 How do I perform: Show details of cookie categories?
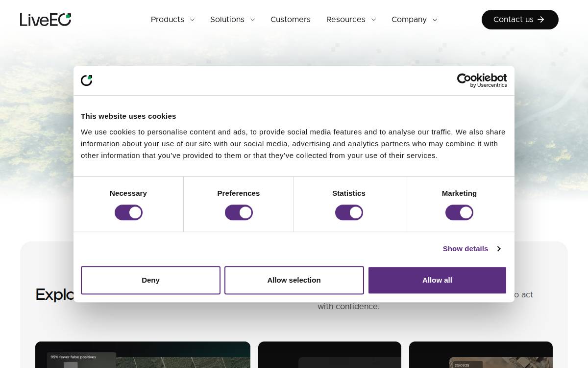pos(471,249)
